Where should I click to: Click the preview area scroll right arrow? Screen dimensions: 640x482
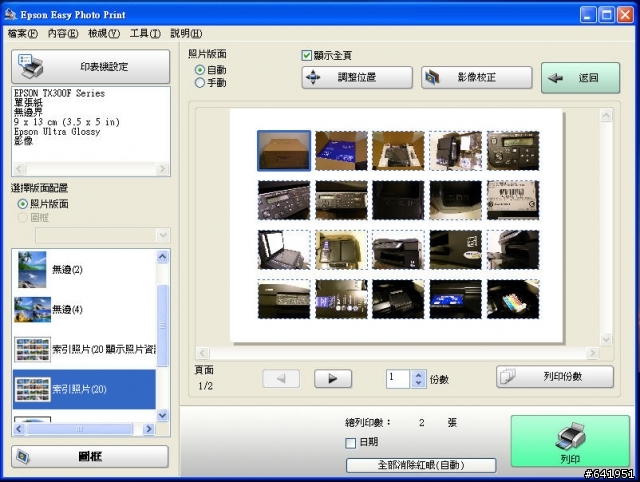click(592, 353)
